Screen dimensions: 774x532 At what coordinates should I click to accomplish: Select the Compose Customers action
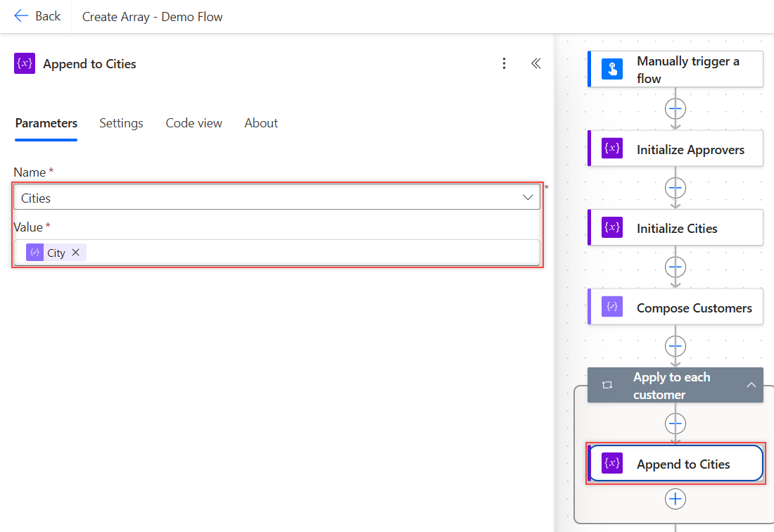click(x=675, y=307)
